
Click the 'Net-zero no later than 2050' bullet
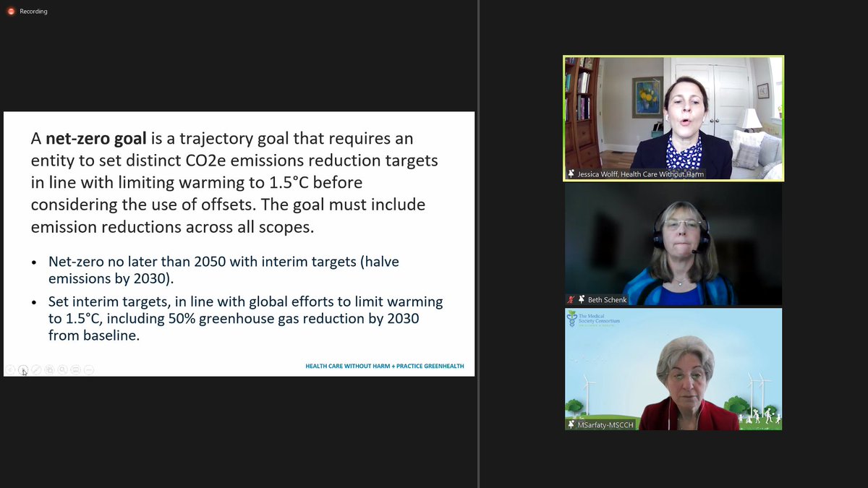click(224, 270)
